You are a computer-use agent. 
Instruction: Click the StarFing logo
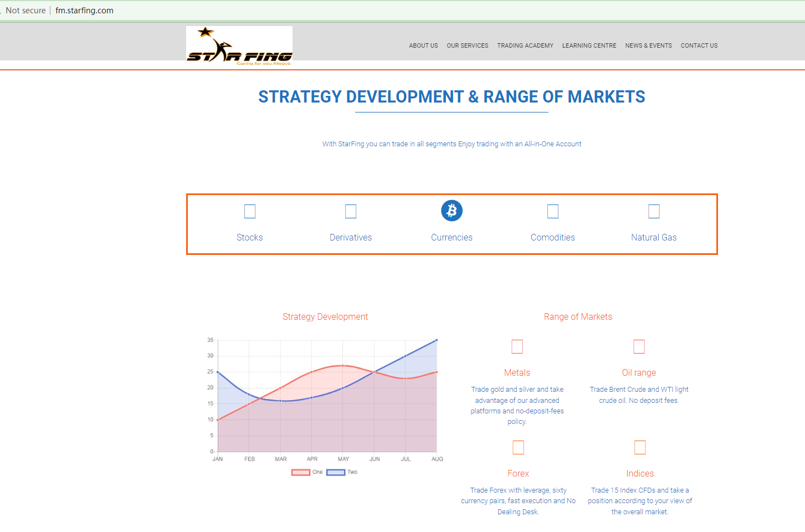tap(239, 45)
